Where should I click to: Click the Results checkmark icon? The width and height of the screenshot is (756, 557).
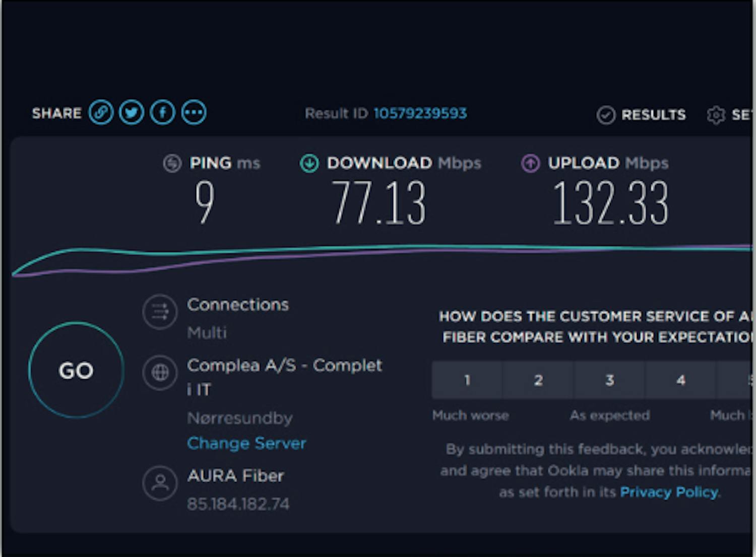click(x=606, y=115)
